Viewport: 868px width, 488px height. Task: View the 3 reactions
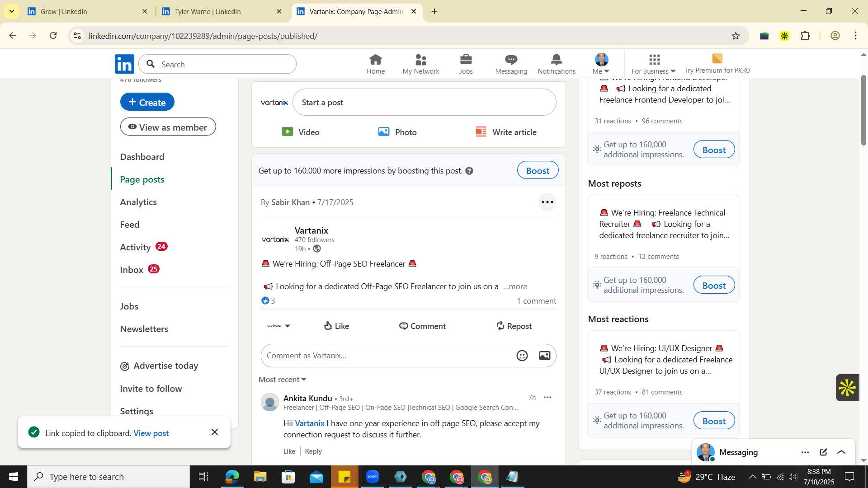point(268,300)
